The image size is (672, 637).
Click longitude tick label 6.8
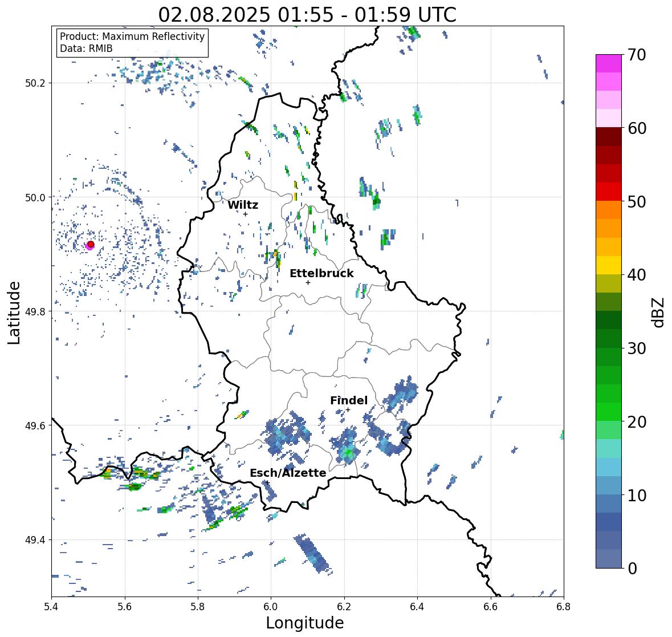[564, 606]
